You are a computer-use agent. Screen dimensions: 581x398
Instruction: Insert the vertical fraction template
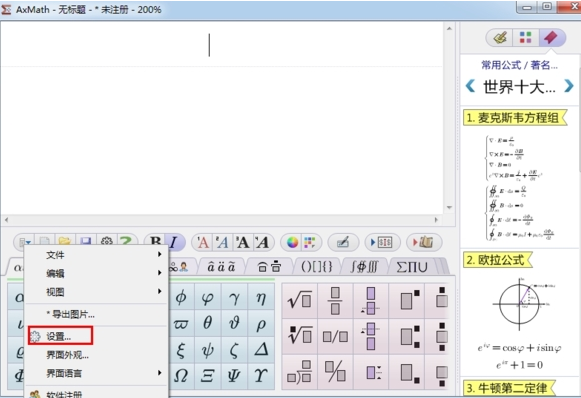(x=335, y=301)
